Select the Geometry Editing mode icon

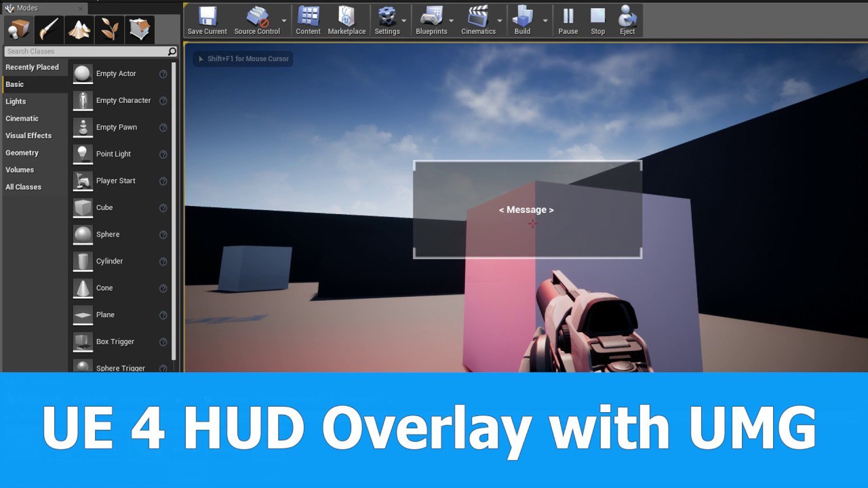pos(139,30)
